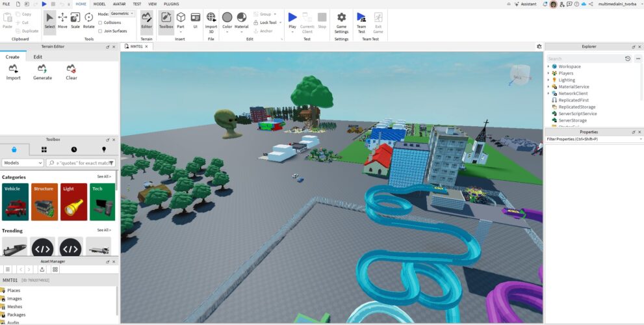
Task: Switch to the VIEW ribbon tab
Action: point(152,4)
